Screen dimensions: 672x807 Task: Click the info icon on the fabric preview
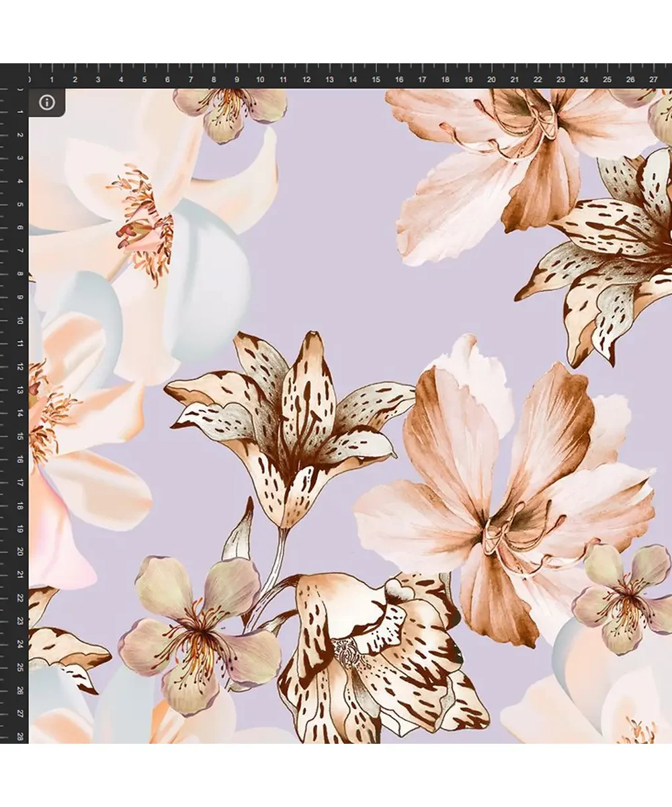tap(46, 102)
